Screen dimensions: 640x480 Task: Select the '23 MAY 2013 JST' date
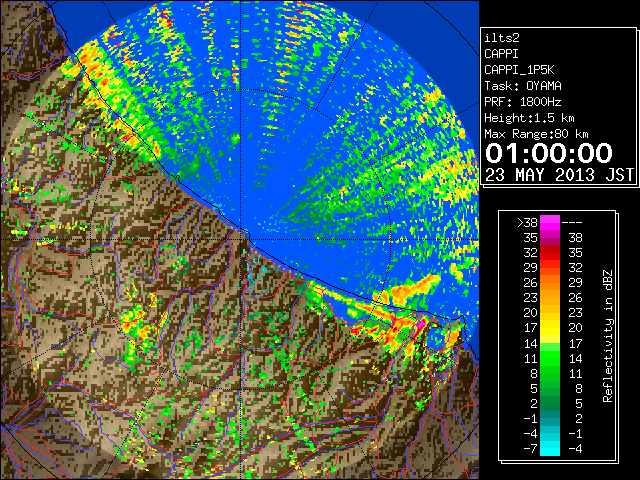(x=560, y=175)
